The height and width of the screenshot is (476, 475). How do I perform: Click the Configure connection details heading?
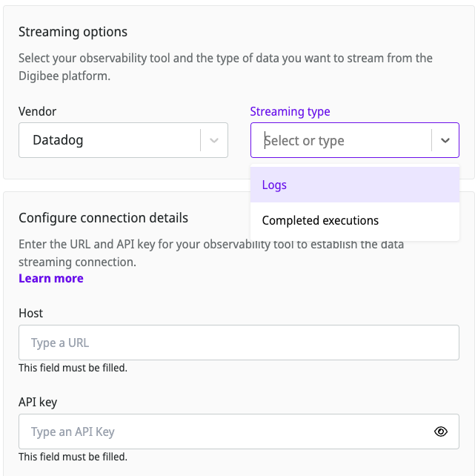(x=103, y=218)
